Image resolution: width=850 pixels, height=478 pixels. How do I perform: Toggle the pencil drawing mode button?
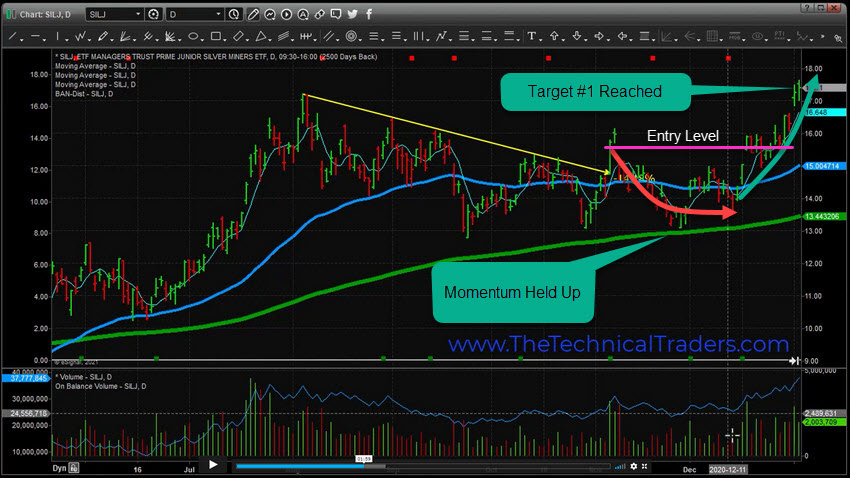point(253,15)
